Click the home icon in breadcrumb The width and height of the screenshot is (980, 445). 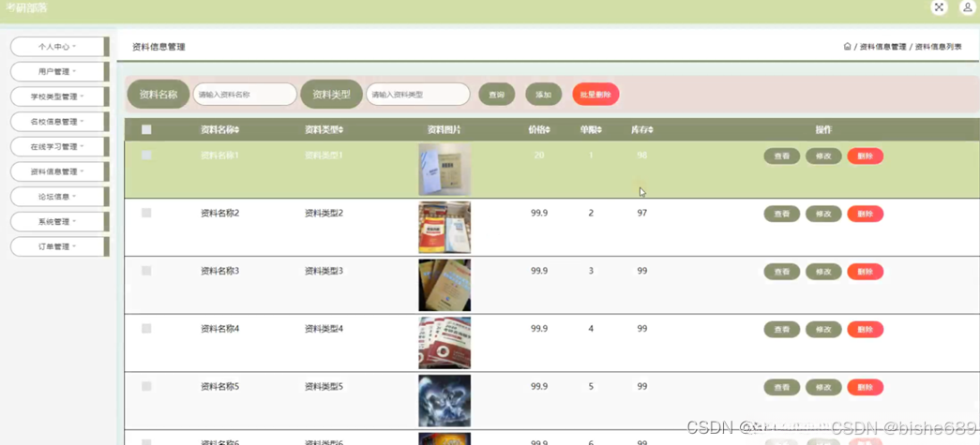(848, 46)
